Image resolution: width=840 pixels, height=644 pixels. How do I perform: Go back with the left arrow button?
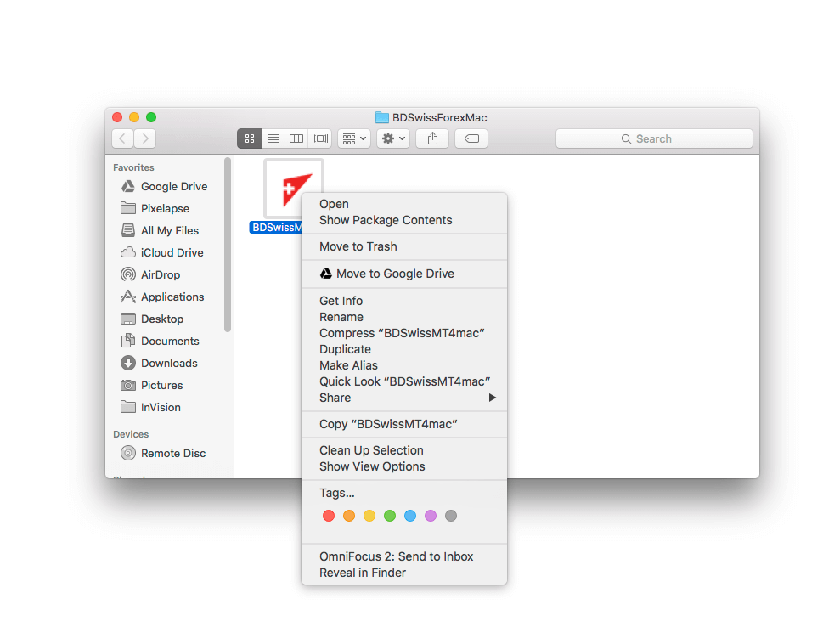point(122,138)
